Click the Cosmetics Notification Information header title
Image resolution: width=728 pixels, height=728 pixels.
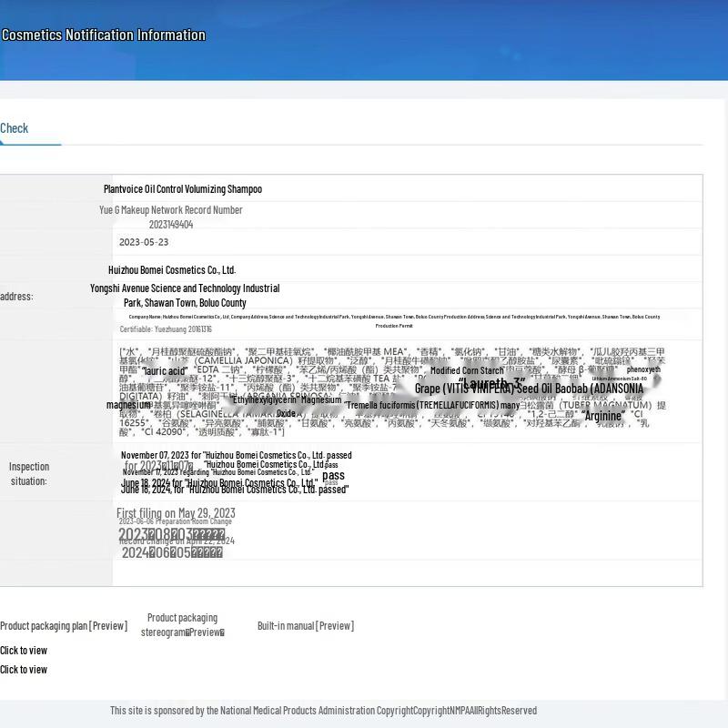click(x=104, y=35)
